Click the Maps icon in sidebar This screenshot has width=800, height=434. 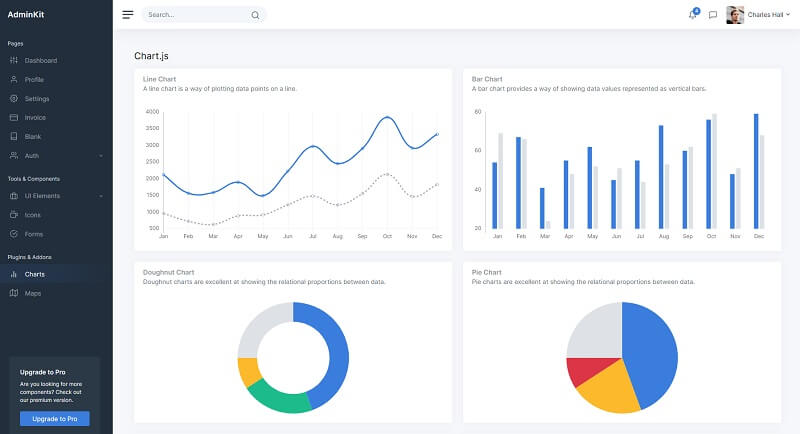(x=14, y=293)
